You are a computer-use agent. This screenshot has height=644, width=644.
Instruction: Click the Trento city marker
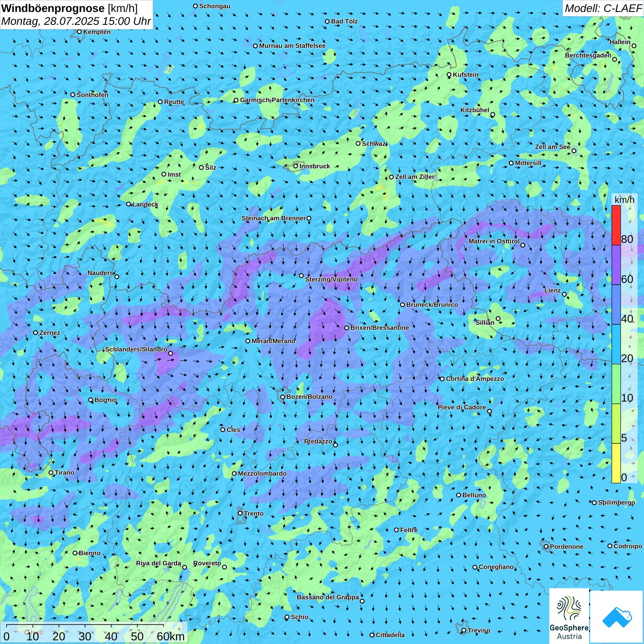[x=240, y=513]
